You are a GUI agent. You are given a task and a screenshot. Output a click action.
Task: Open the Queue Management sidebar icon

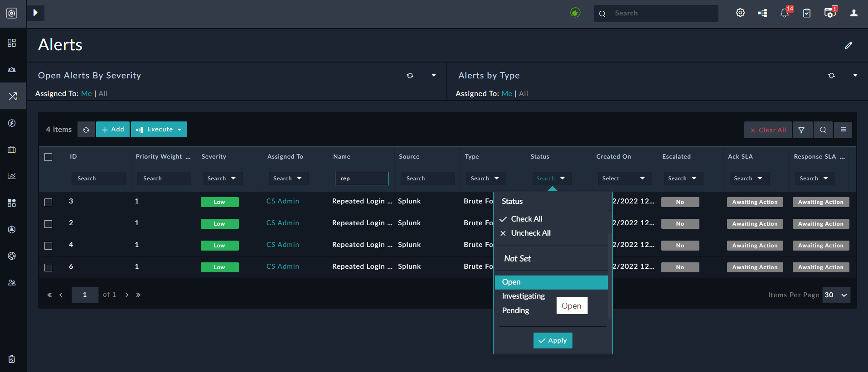click(12, 69)
